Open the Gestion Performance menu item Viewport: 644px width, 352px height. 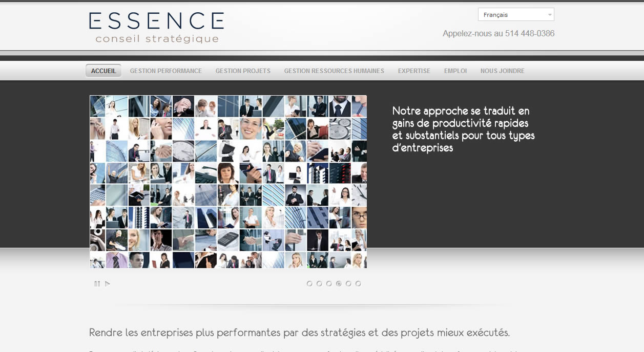click(x=165, y=71)
